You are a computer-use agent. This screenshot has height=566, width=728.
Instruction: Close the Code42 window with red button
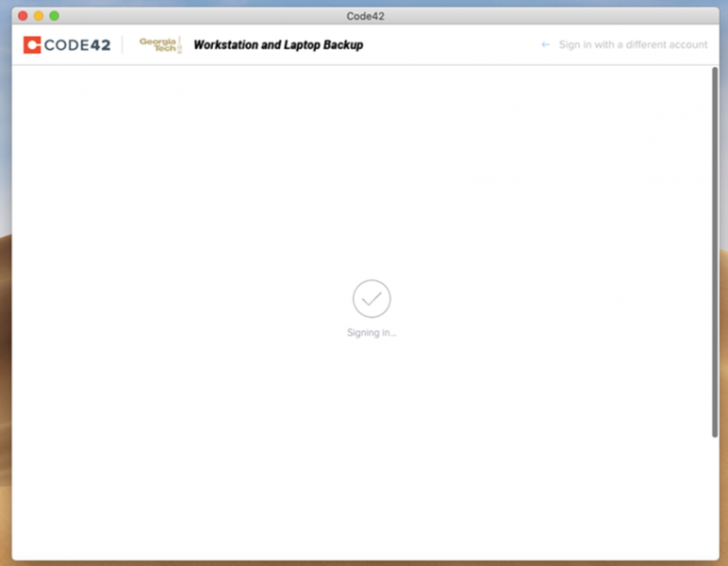[24, 16]
